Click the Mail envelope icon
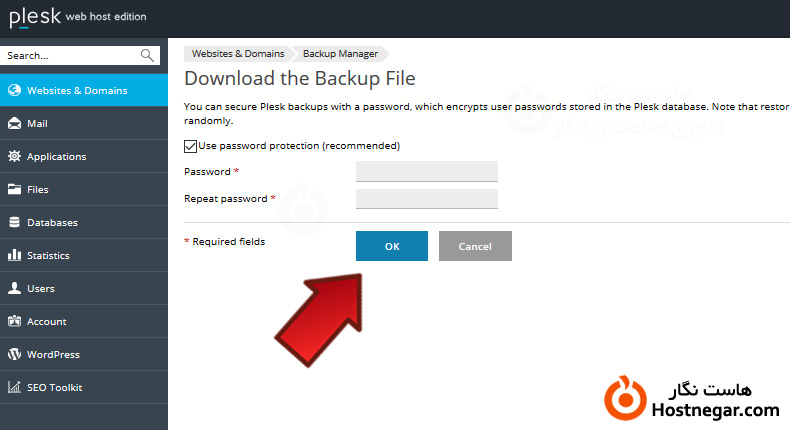This screenshot has height=430, width=790. click(x=14, y=123)
